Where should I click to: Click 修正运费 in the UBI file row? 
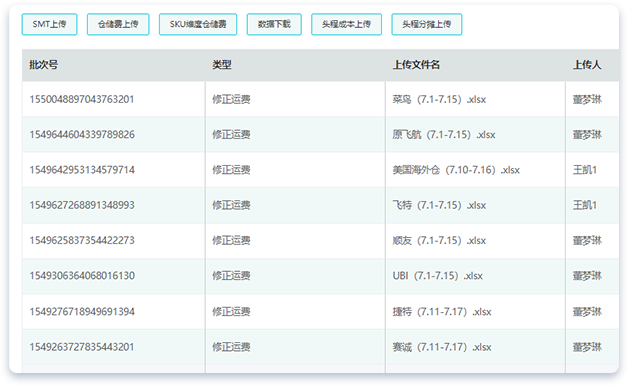231,275
